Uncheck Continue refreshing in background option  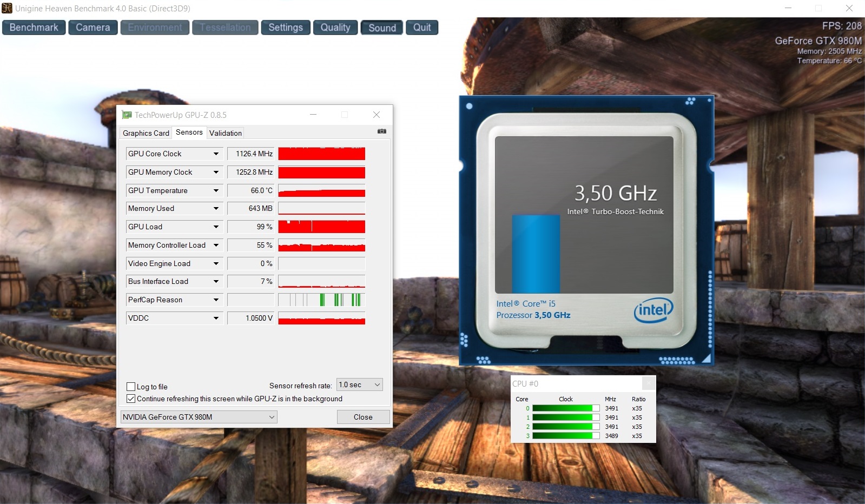131,399
